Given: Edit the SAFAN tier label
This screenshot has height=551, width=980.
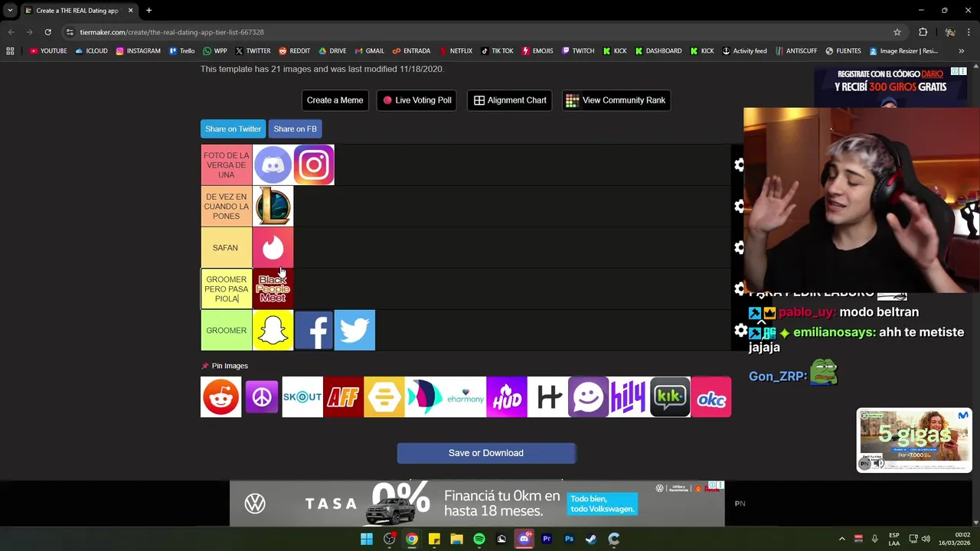Looking at the screenshot, I should tap(226, 248).
